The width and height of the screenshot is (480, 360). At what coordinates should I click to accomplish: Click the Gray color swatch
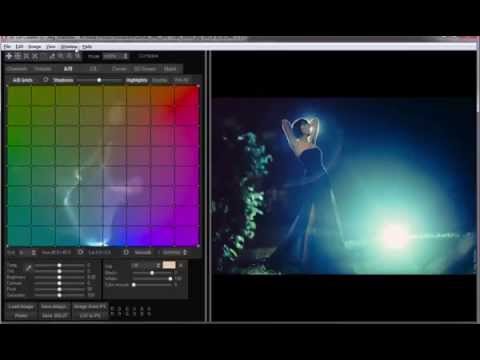pyautogui.click(x=169, y=265)
